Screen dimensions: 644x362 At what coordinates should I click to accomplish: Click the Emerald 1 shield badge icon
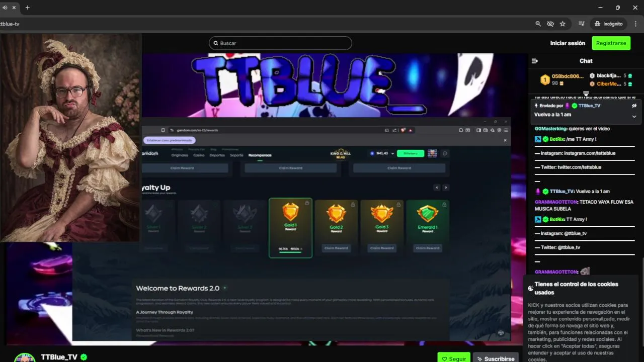(428, 214)
